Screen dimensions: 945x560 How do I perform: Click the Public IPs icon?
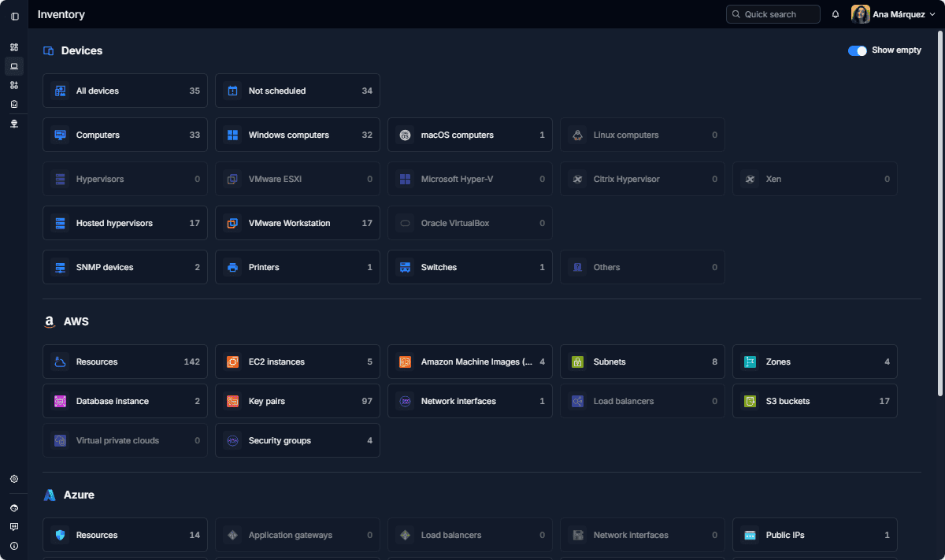click(x=750, y=535)
